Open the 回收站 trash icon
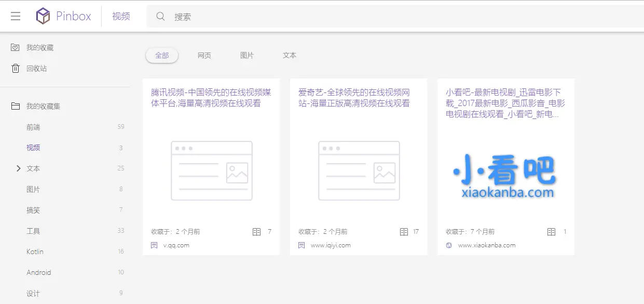644x304 pixels. tap(15, 68)
